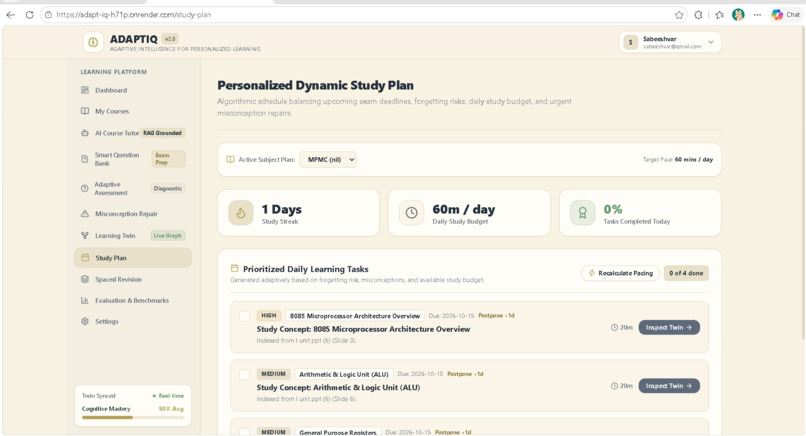Viewport: 806px width, 436px height.
Task: Click the Settings gear icon
Action: [85, 321]
